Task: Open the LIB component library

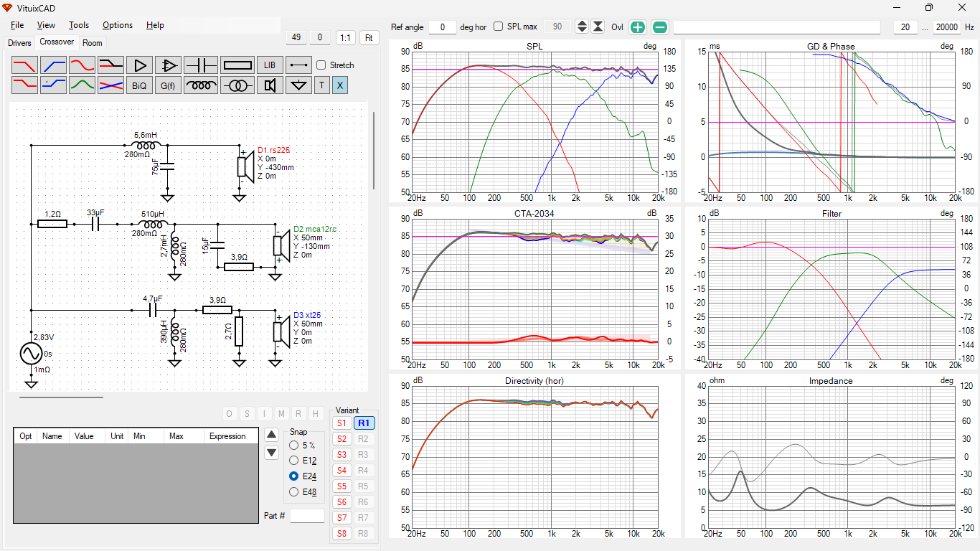Action: point(270,65)
